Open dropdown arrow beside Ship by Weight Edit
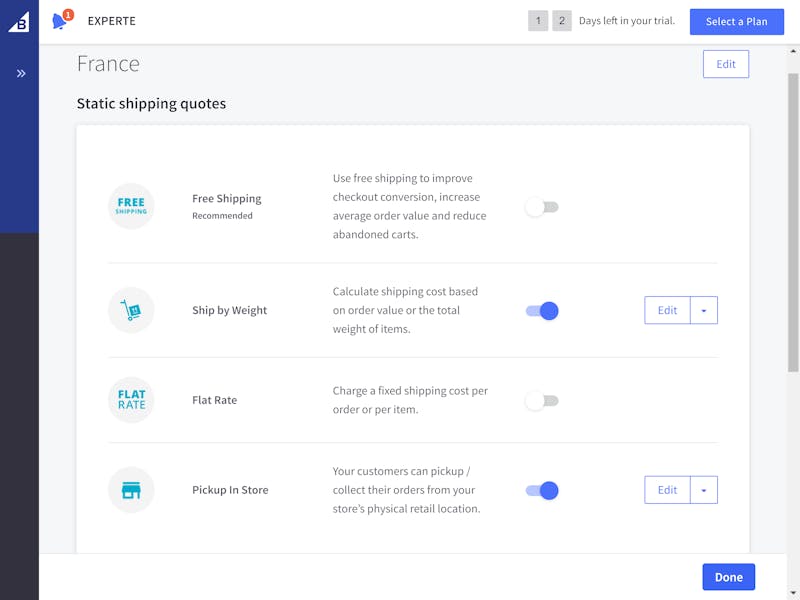 pos(704,310)
